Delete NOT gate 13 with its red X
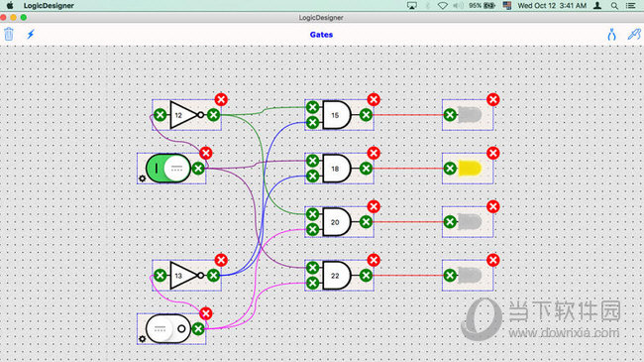 point(221,260)
